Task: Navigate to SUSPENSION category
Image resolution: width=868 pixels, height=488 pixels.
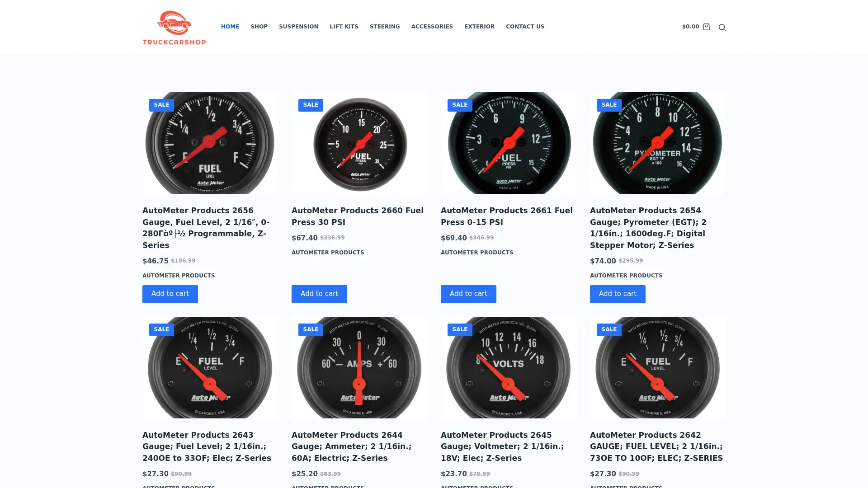Action: (x=298, y=27)
